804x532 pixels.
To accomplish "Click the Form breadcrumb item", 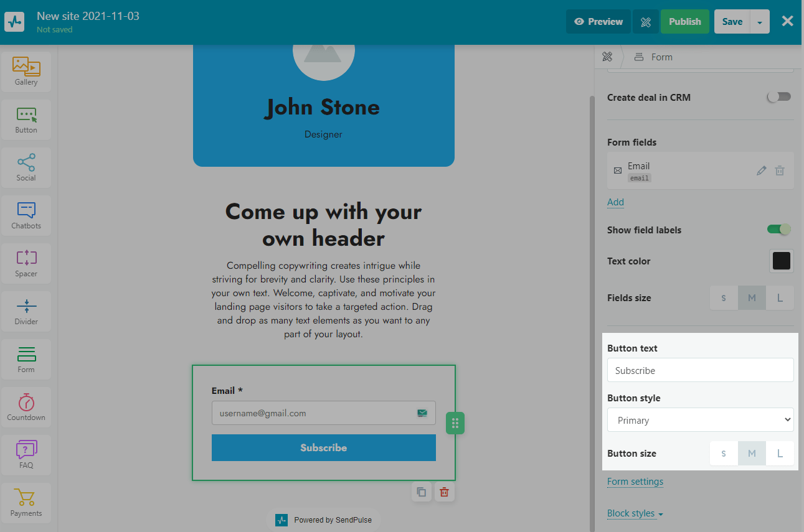I will click(x=661, y=57).
